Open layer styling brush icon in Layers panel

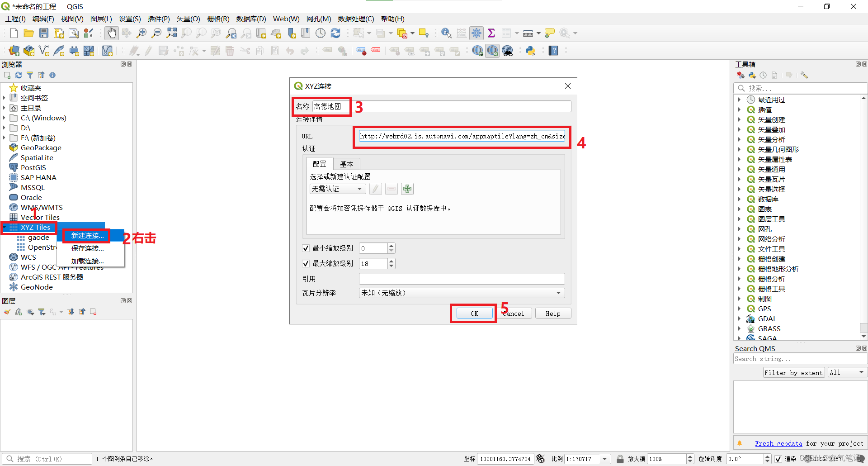pos(7,312)
